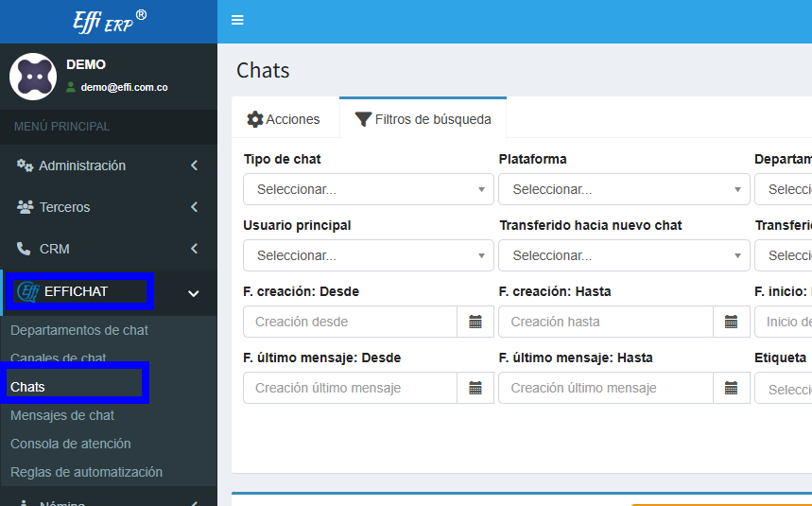The image size is (812, 506).
Task: Open the DEMO user avatar
Action: [x=33, y=77]
